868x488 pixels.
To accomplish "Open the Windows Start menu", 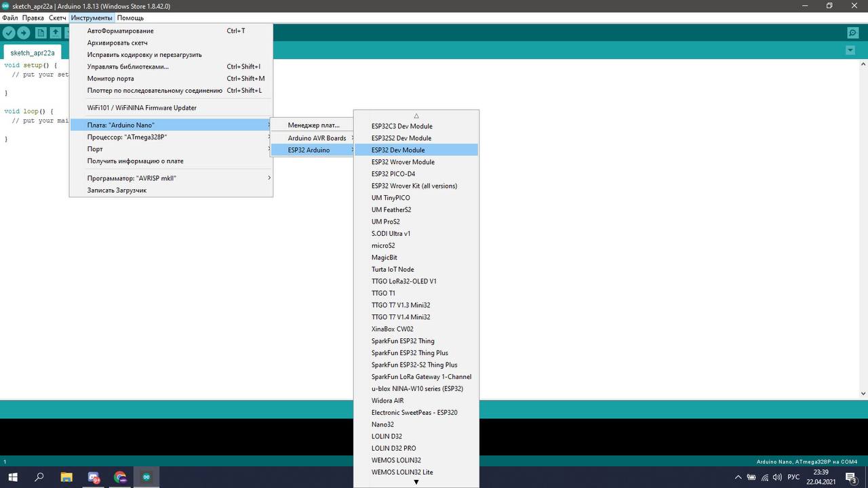I will tap(12, 477).
